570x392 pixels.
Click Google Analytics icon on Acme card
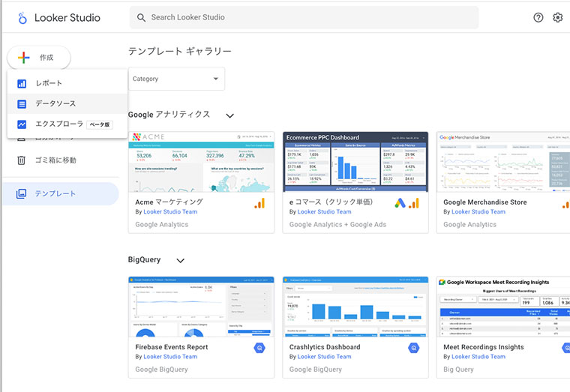259,203
